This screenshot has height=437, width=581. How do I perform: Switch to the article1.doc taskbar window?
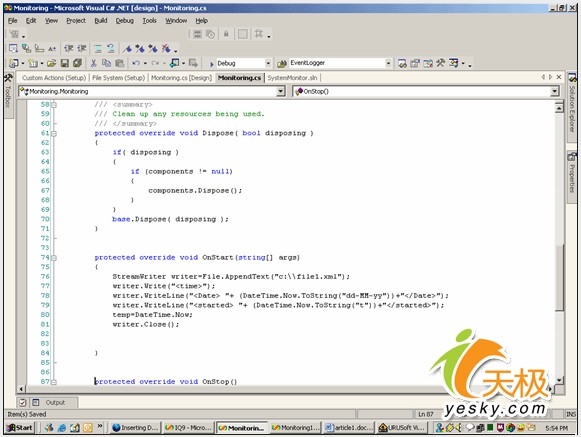pos(349,428)
